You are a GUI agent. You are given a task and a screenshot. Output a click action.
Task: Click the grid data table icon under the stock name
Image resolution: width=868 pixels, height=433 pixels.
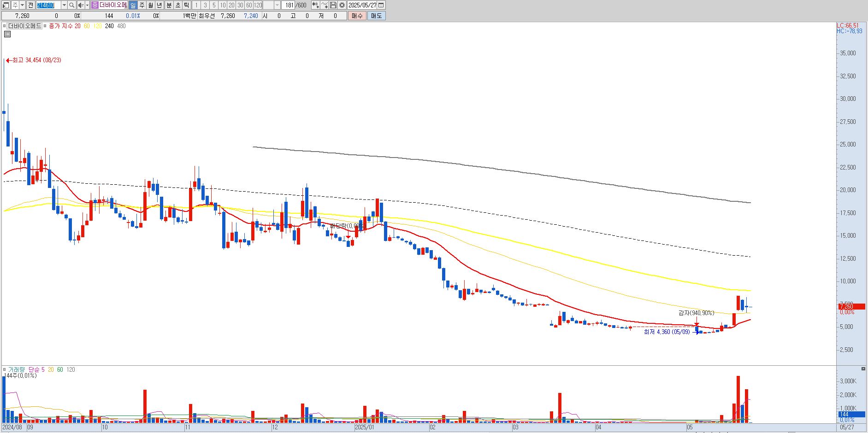pos(7,34)
